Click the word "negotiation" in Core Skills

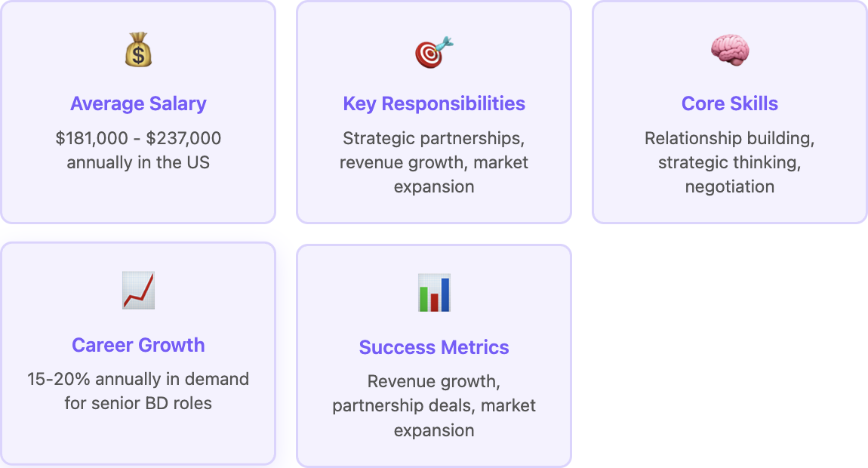point(730,186)
